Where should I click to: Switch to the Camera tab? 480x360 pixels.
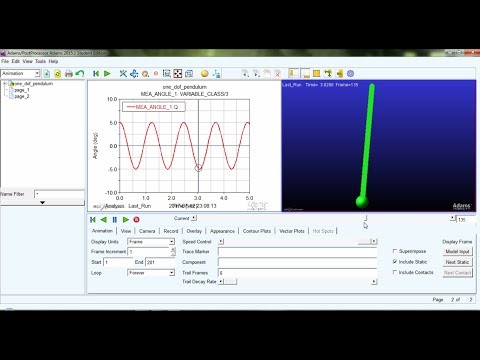coord(147,231)
